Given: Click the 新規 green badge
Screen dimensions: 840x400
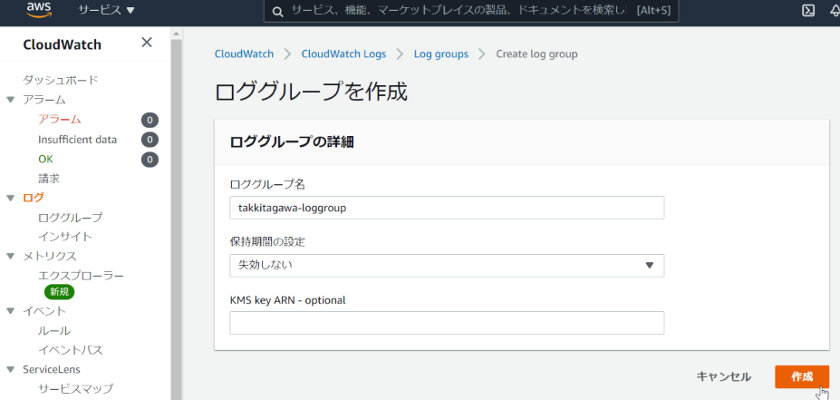Looking at the screenshot, I should (x=59, y=292).
